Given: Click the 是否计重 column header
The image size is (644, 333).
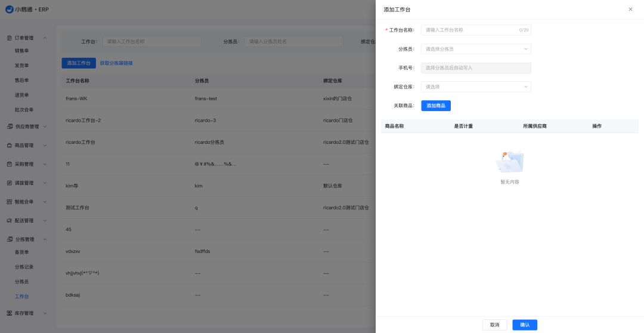Looking at the screenshot, I should click(463, 126).
